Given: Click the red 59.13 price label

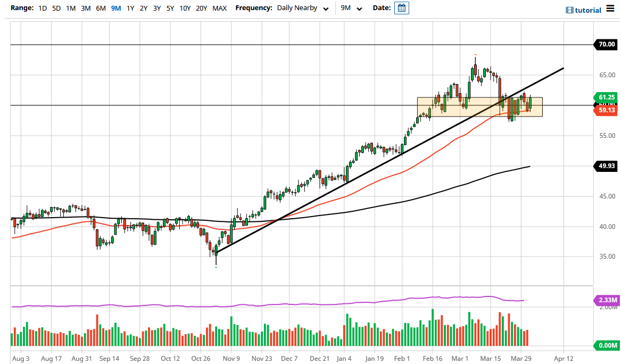Looking at the screenshot, I should click(x=606, y=110).
